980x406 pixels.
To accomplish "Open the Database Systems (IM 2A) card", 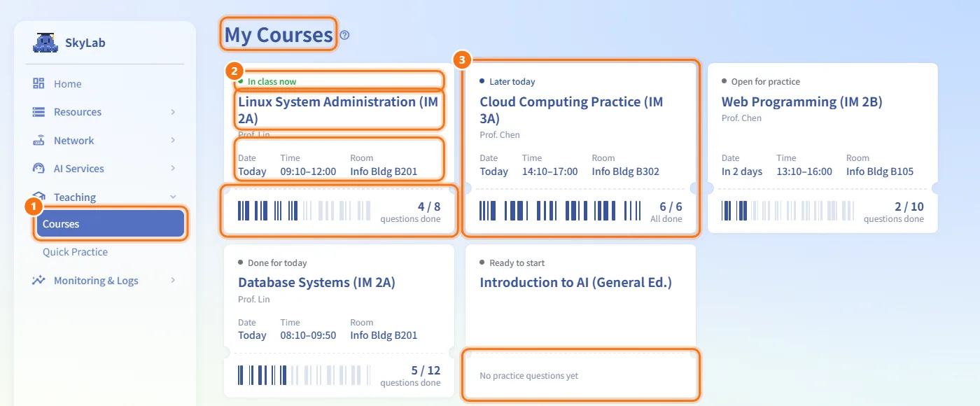I will [x=339, y=321].
